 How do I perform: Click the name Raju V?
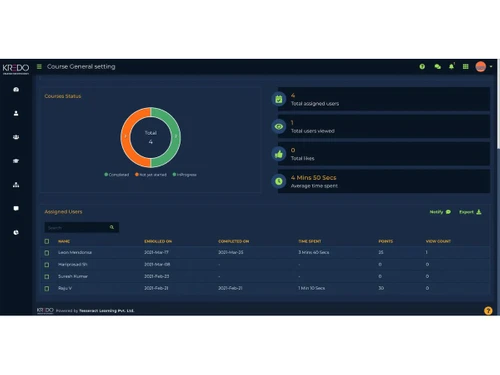point(65,288)
